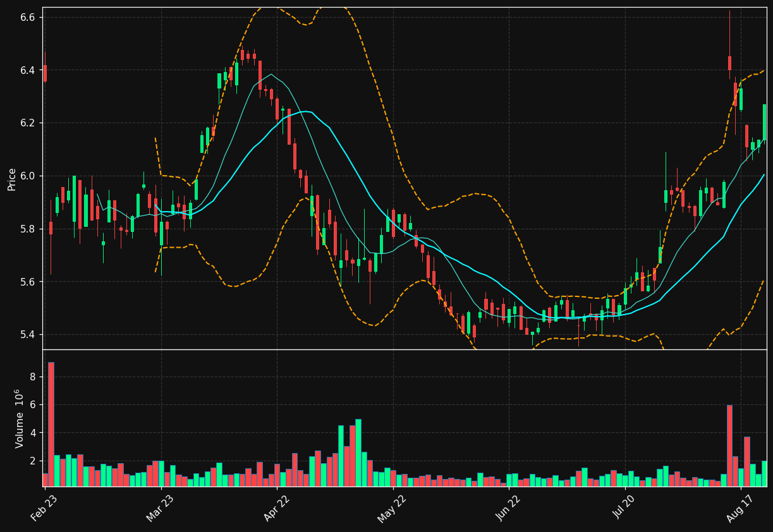This screenshot has height=532, width=773.
Task: Click the volume axis label 6
Action: [x=33, y=405]
